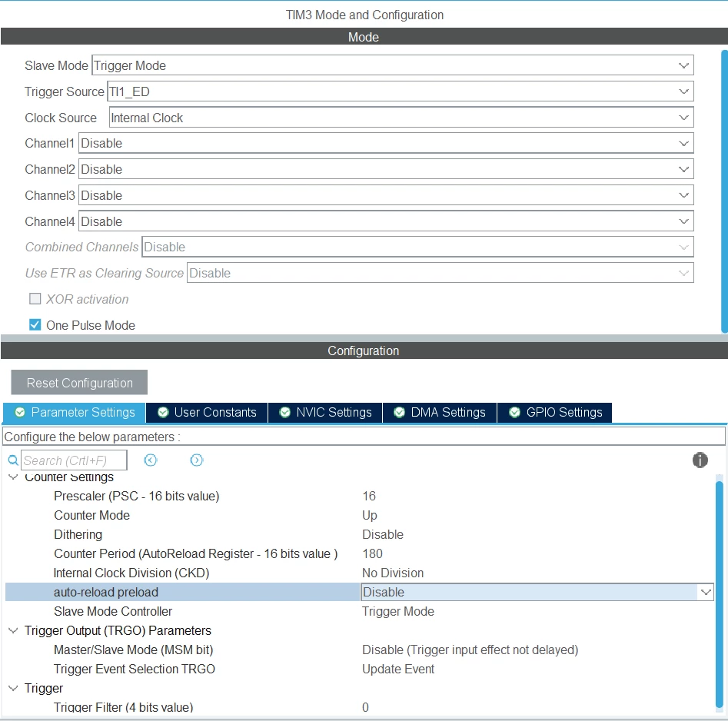Switch to DMA Settings tab

pyautogui.click(x=440, y=412)
